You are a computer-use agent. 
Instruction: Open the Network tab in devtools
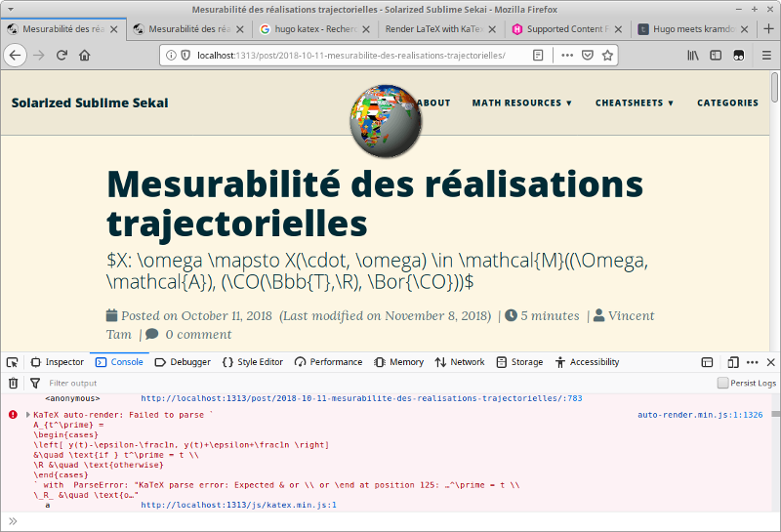tap(459, 362)
